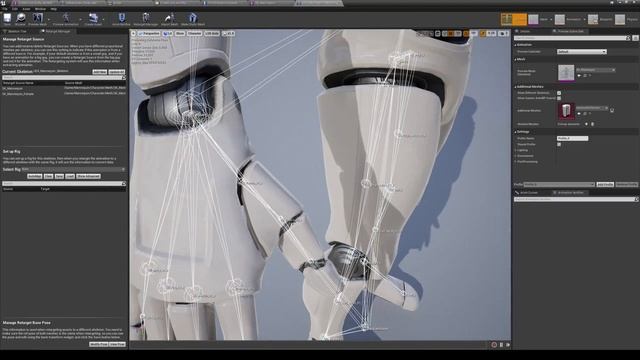
Task: Click the Add New retarget source button
Action: click(100, 72)
